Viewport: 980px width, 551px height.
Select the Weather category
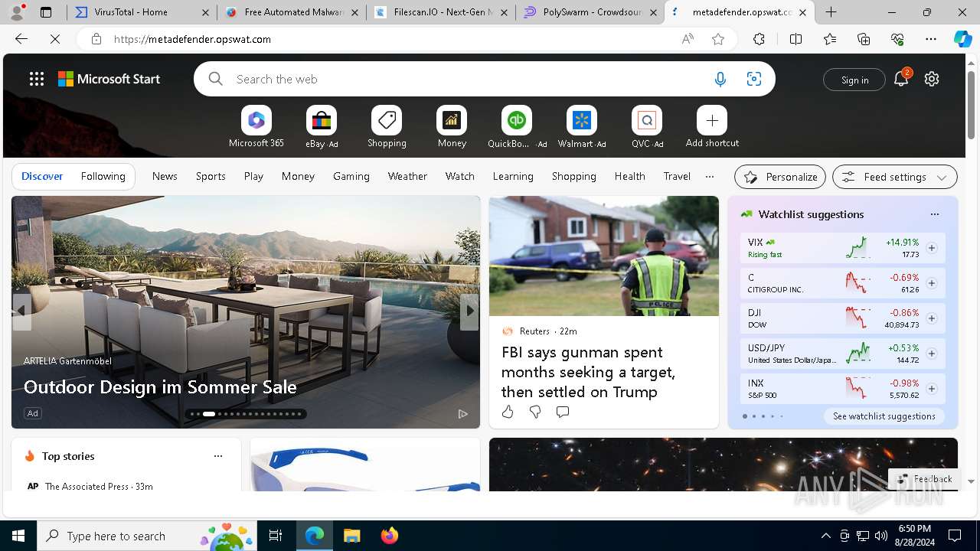(x=407, y=176)
